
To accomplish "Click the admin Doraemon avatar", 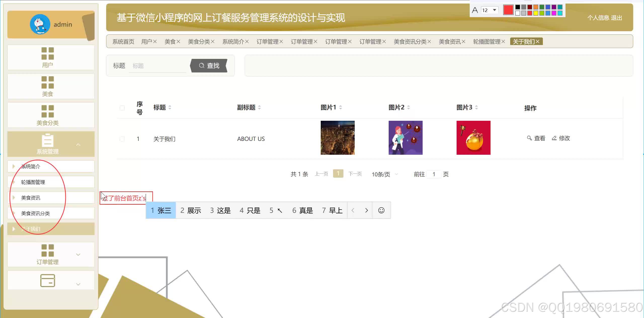I will tap(40, 24).
